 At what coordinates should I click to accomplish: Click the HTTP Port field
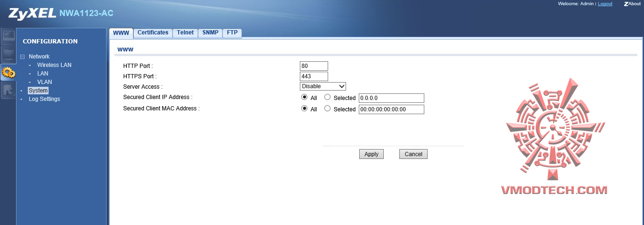click(x=314, y=66)
